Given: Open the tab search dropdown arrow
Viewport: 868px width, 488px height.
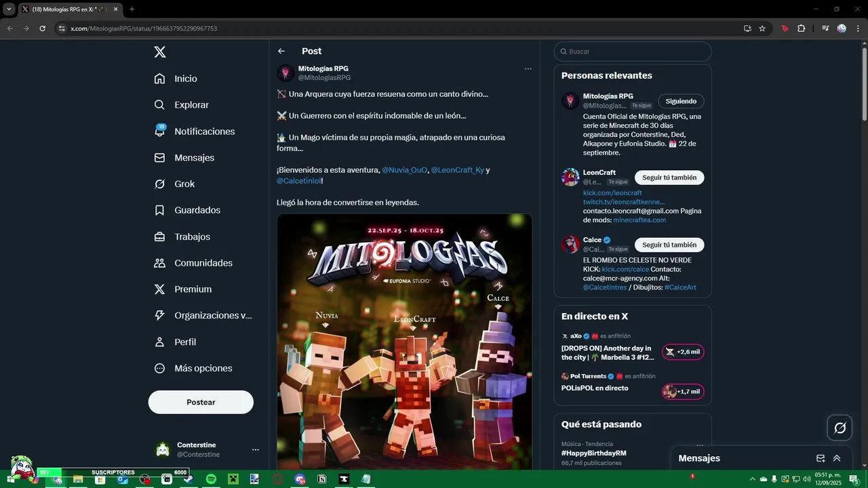Looking at the screenshot, I should click(9, 9).
